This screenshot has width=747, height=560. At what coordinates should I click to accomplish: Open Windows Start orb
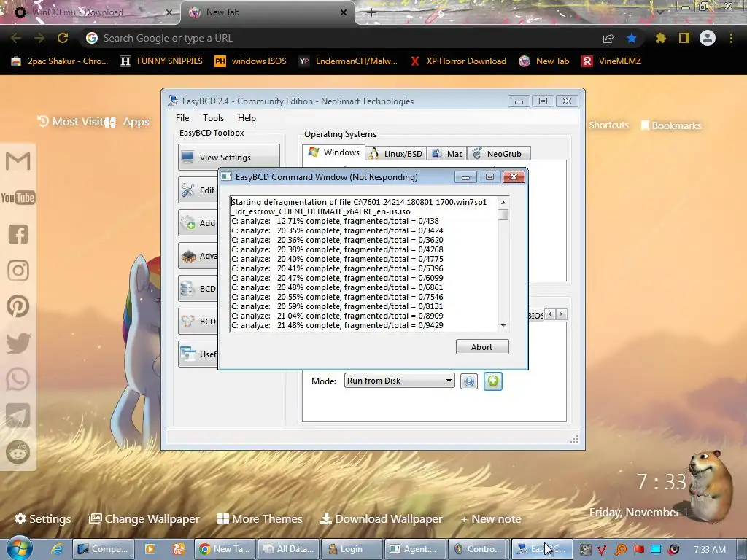point(19,548)
